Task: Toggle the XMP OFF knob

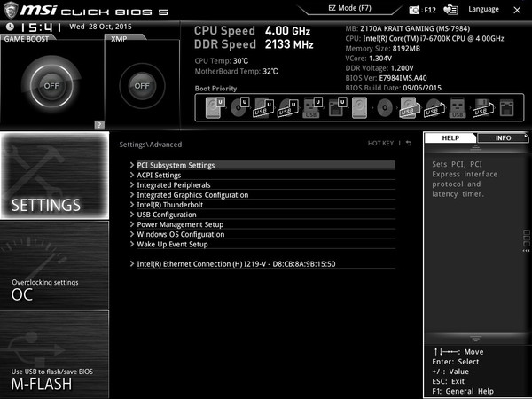Action: [x=142, y=86]
